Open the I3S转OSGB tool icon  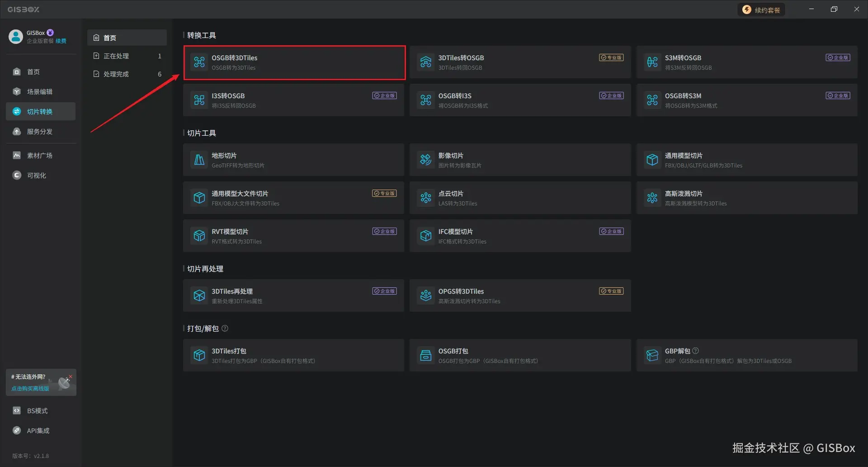pos(199,100)
